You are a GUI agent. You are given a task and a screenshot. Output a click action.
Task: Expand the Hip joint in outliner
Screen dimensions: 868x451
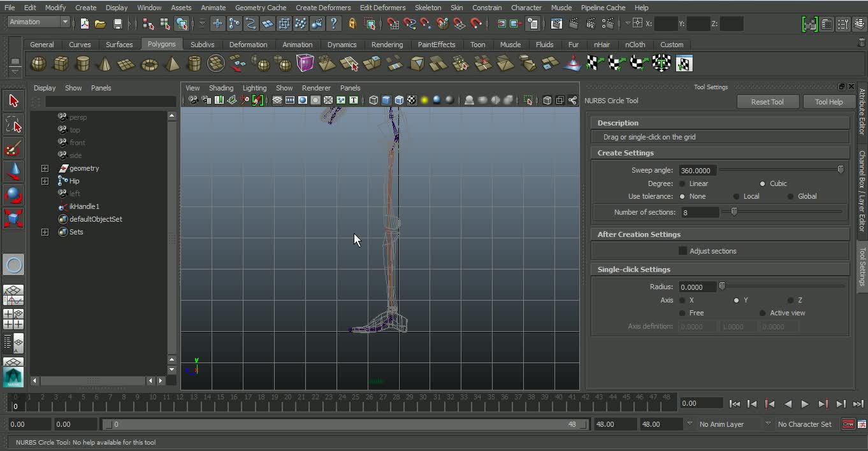(x=45, y=181)
